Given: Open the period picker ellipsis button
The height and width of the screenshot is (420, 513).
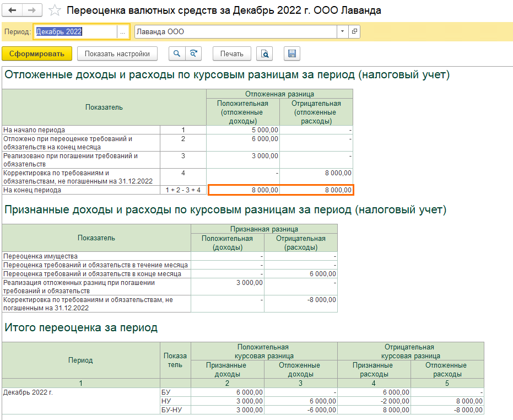Looking at the screenshot, I should click(x=123, y=32).
